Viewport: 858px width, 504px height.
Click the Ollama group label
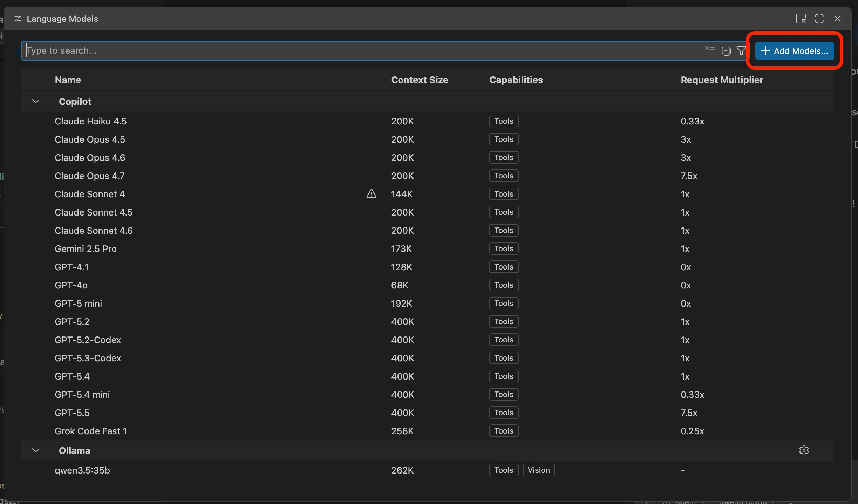coord(74,451)
